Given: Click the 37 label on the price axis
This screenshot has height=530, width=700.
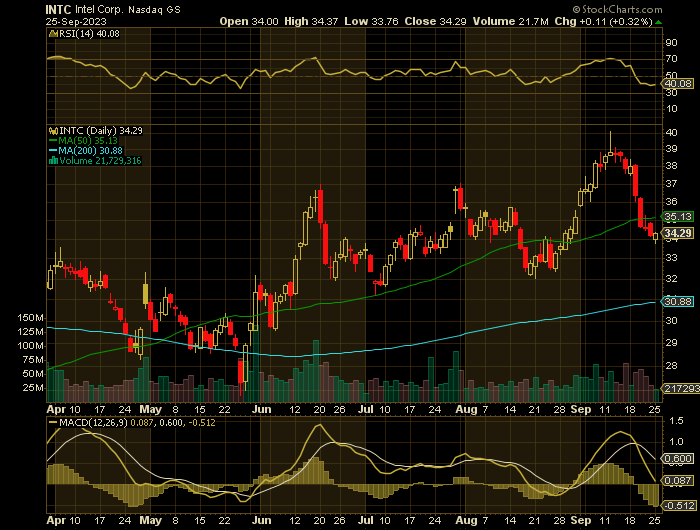Looking at the screenshot, I should tap(671, 184).
